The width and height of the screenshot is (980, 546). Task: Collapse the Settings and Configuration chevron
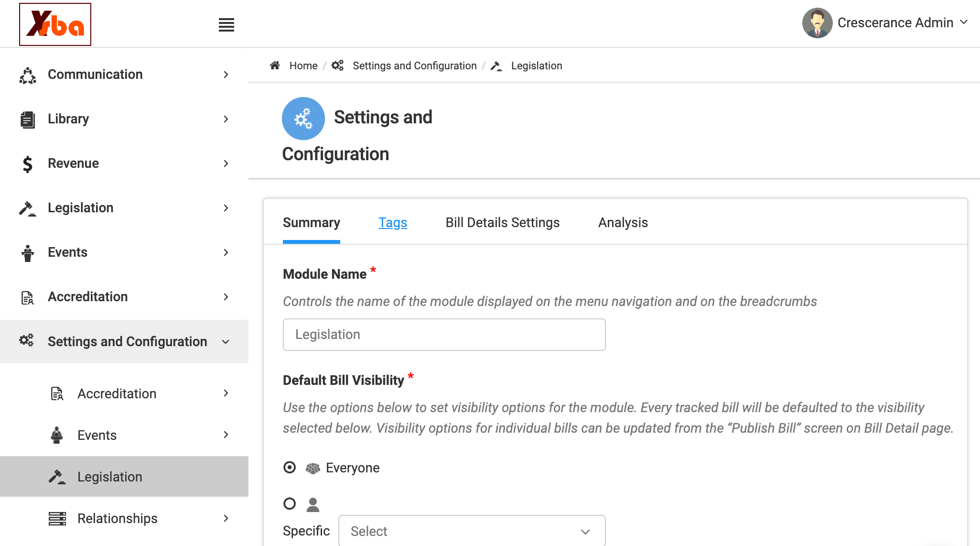[x=226, y=342]
